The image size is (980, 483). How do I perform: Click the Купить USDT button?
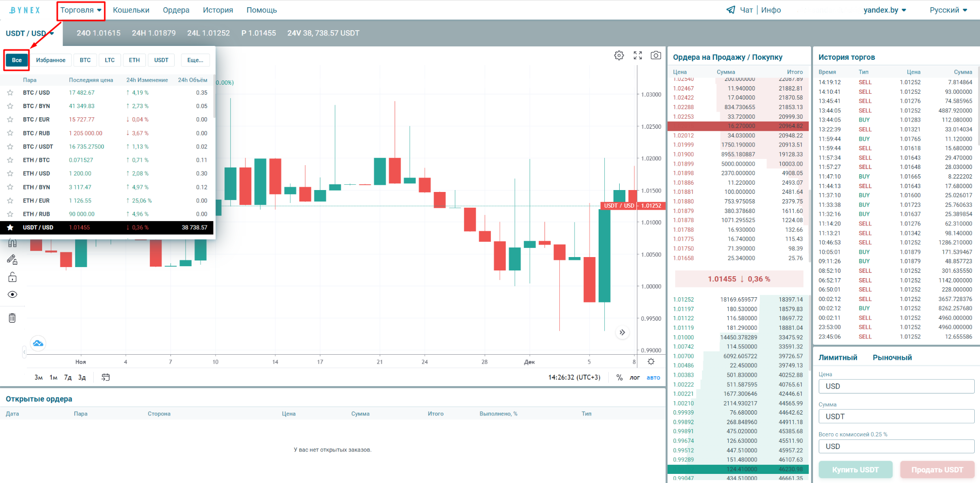855,470
